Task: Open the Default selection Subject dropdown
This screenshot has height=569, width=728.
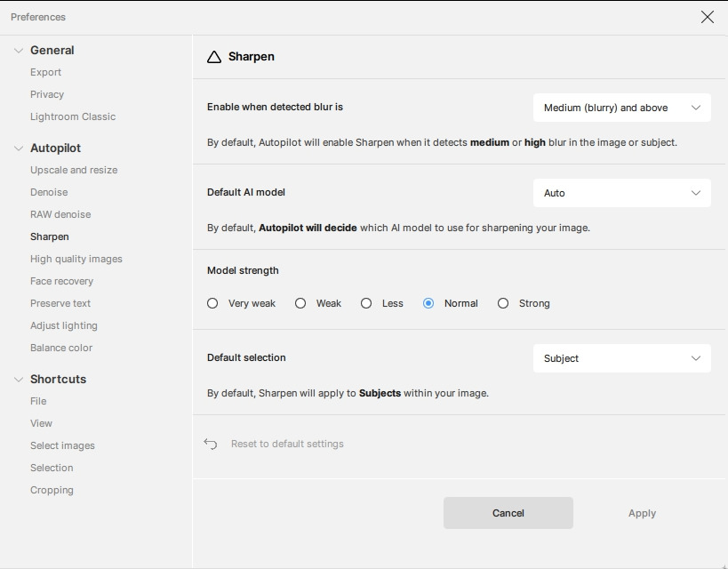Action: tap(621, 358)
